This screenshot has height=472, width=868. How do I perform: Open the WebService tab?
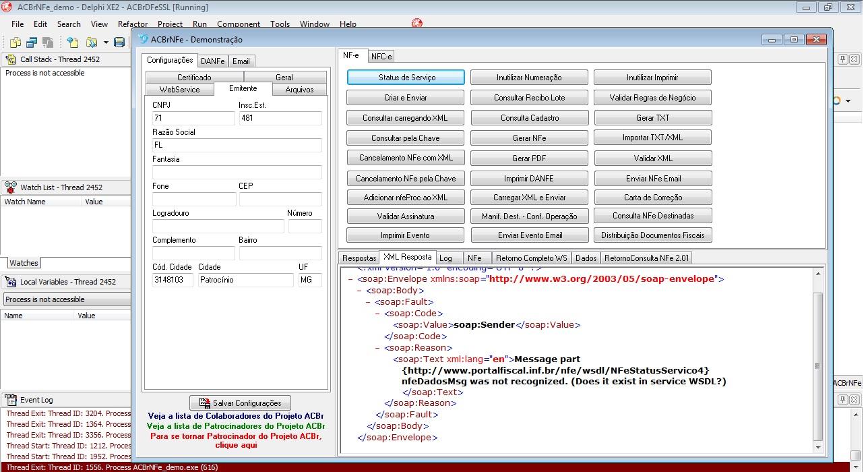(x=179, y=90)
